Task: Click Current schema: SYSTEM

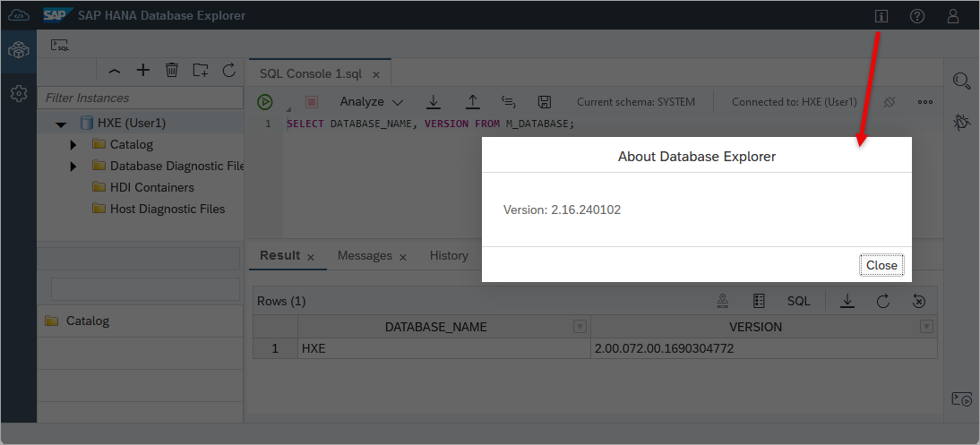Action: pyautogui.click(x=636, y=101)
